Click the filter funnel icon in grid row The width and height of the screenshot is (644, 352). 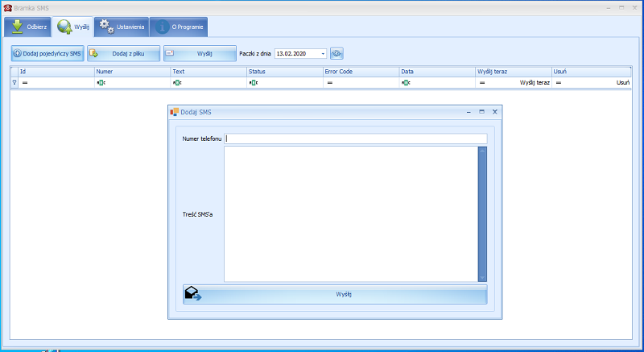click(14, 82)
